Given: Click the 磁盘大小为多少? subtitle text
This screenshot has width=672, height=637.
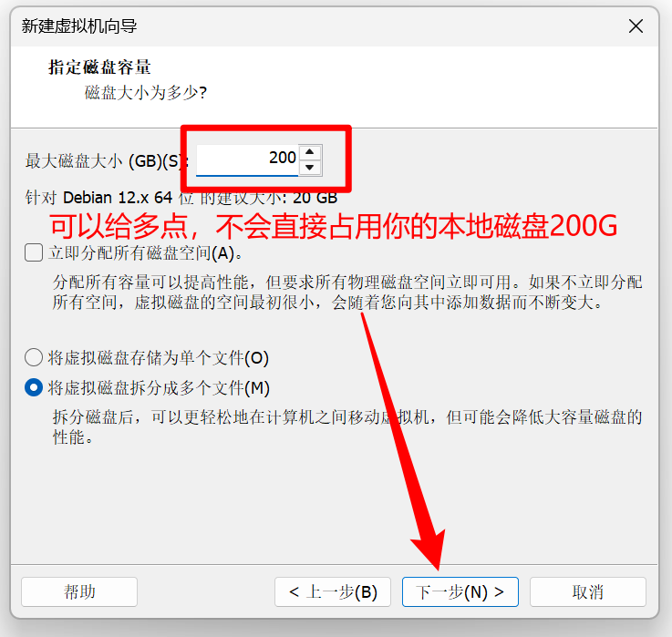Looking at the screenshot, I should point(146,93).
